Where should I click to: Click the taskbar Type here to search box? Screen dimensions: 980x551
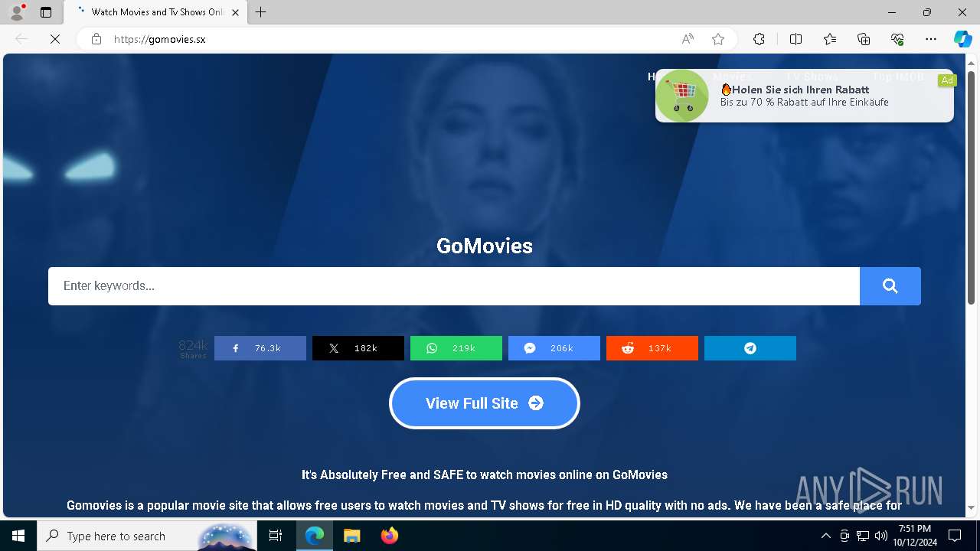pyautogui.click(x=147, y=536)
